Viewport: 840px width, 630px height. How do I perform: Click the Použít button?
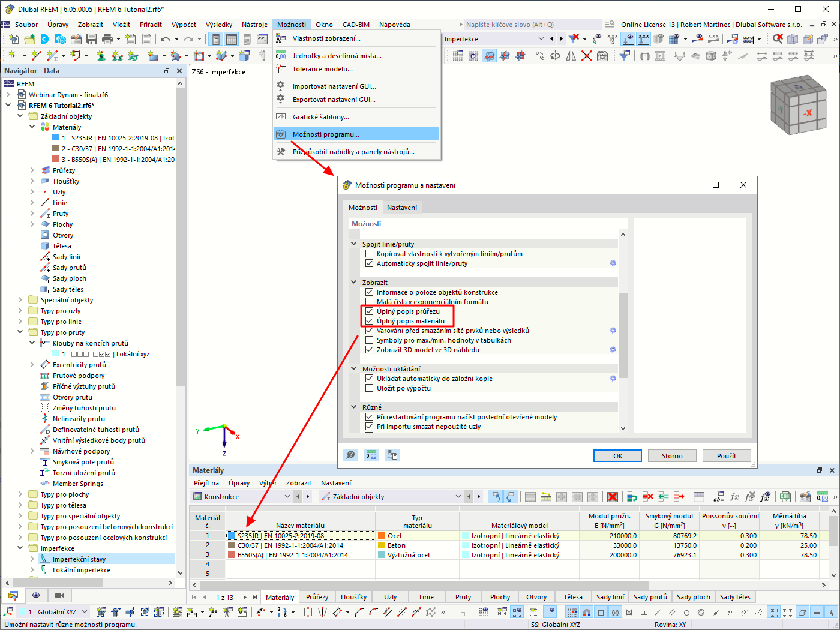[x=727, y=456]
